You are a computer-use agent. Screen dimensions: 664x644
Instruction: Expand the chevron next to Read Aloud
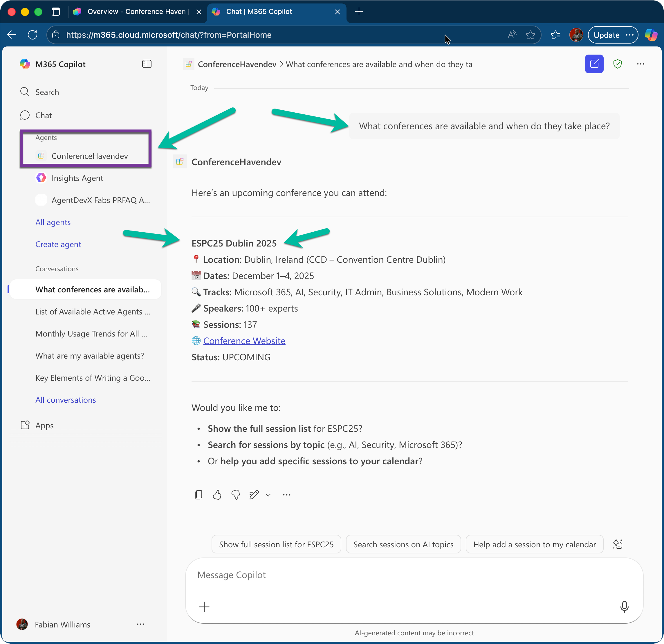[268, 495]
